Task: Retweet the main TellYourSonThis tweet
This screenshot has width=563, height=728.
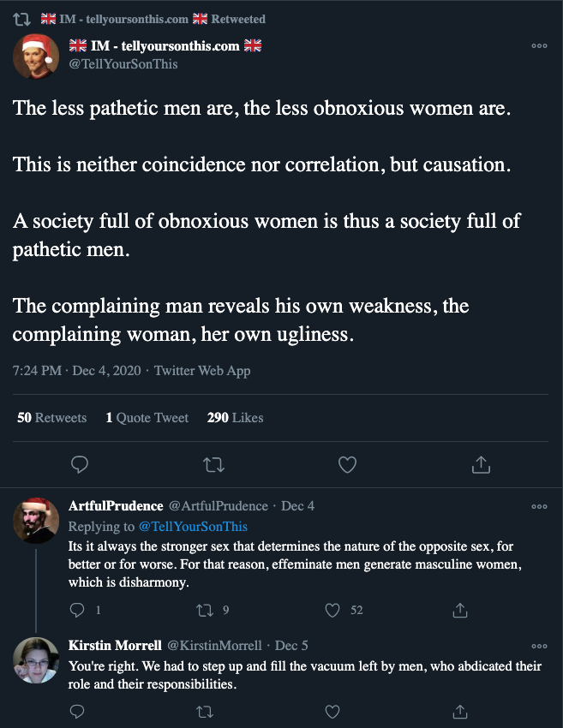Action: (x=213, y=464)
